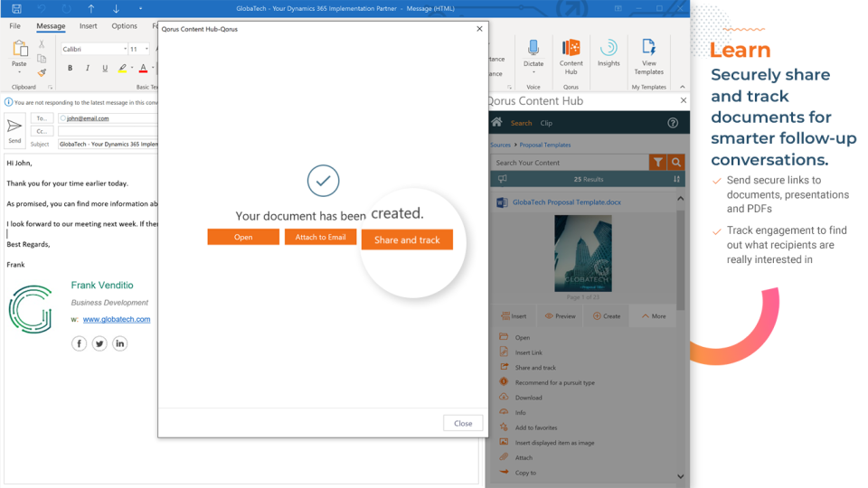This screenshot has width=868, height=488.
Task: Close the Qorus Content Hub side pane
Action: (x=684, y=100)
